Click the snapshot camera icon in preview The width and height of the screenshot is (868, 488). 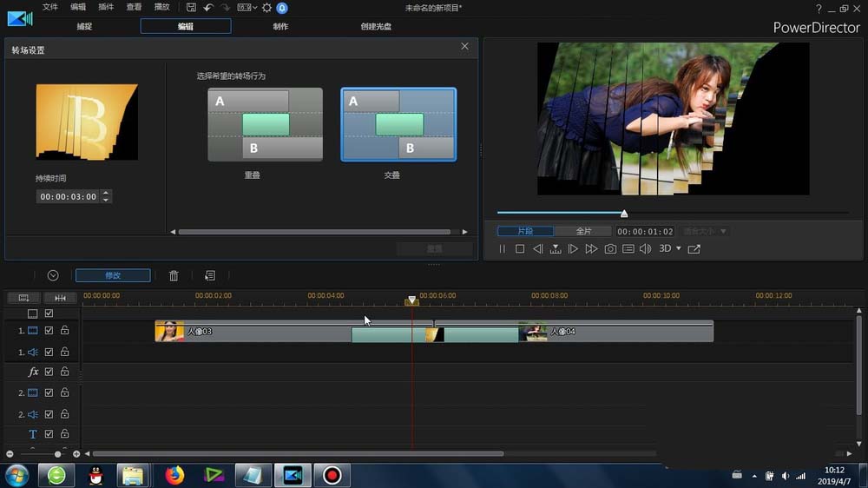click(610, 249)
